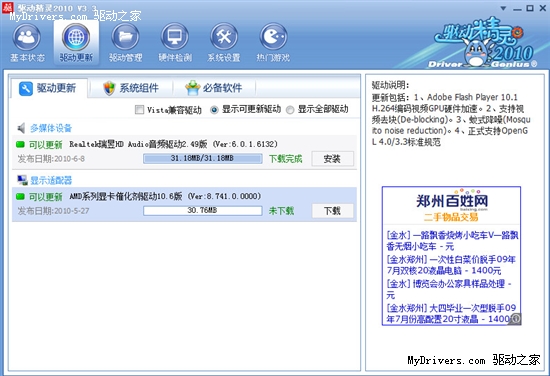Switch to the 系统组件 tab
The width and height of the screenshot is (550, 376).
click(131, 88)
